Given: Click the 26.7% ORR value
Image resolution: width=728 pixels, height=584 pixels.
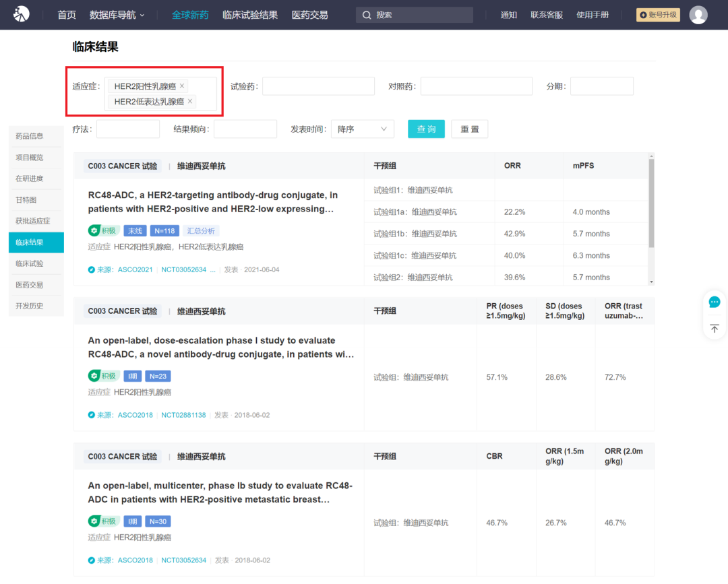Looking at the screenshot, I should (555, 523).
